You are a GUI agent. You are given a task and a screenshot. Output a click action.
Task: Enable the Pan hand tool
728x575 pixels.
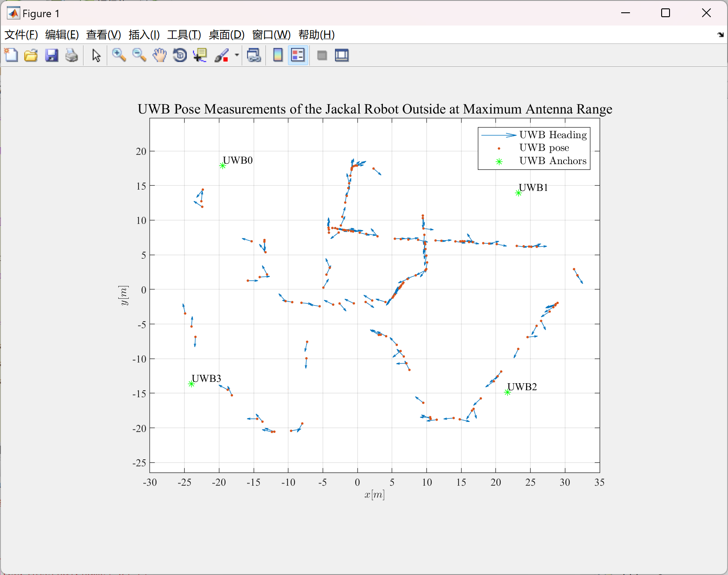[x=160, y=55]
